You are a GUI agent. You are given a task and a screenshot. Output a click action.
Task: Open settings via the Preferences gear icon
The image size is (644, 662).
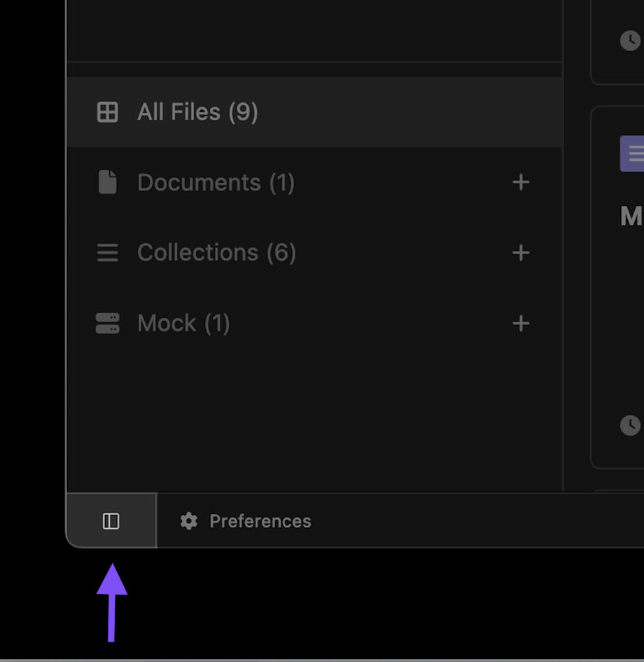(188, 520)
